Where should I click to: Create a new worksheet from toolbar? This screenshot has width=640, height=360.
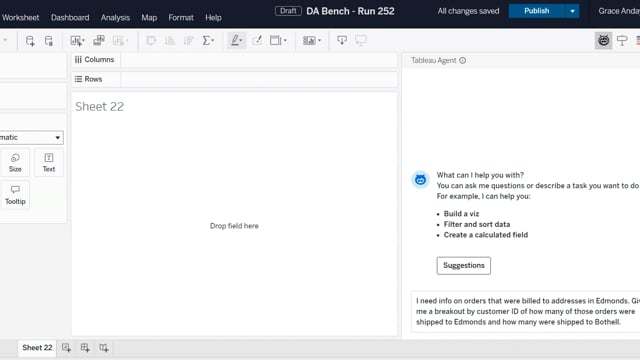(77, 40)
